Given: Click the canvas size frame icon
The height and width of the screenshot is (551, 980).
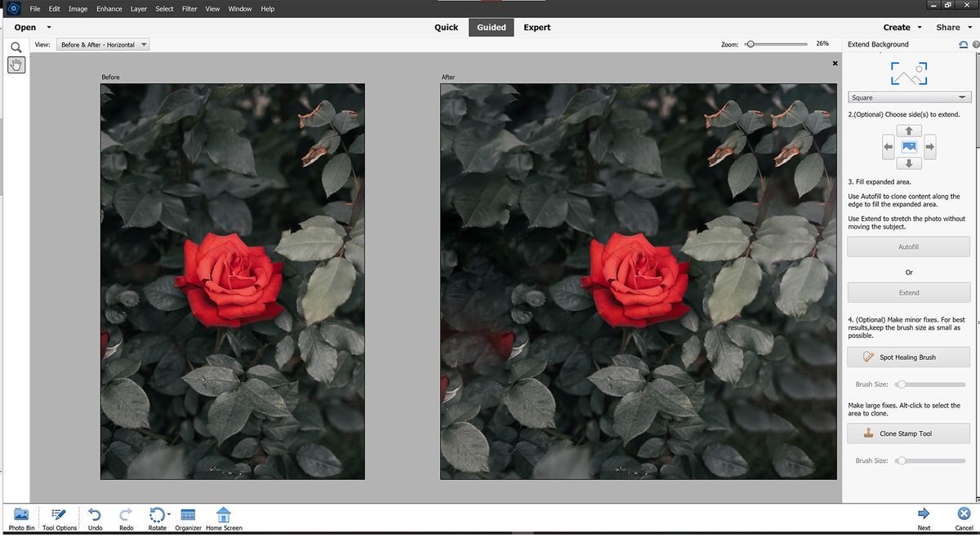Looking at the screenshot, I should click(x=909, y=73).
